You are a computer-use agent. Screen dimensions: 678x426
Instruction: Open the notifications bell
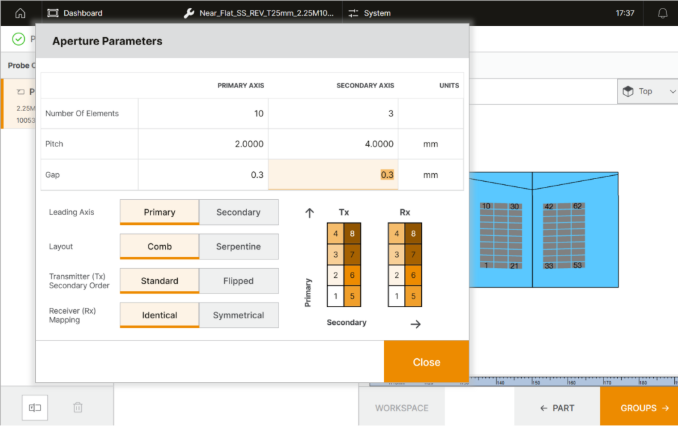[662, 13]
